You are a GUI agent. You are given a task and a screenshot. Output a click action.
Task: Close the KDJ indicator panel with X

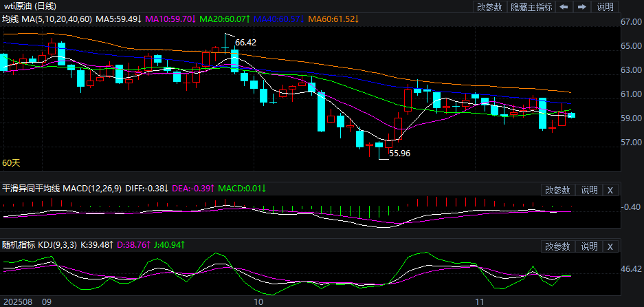click(x=610, y=246)
